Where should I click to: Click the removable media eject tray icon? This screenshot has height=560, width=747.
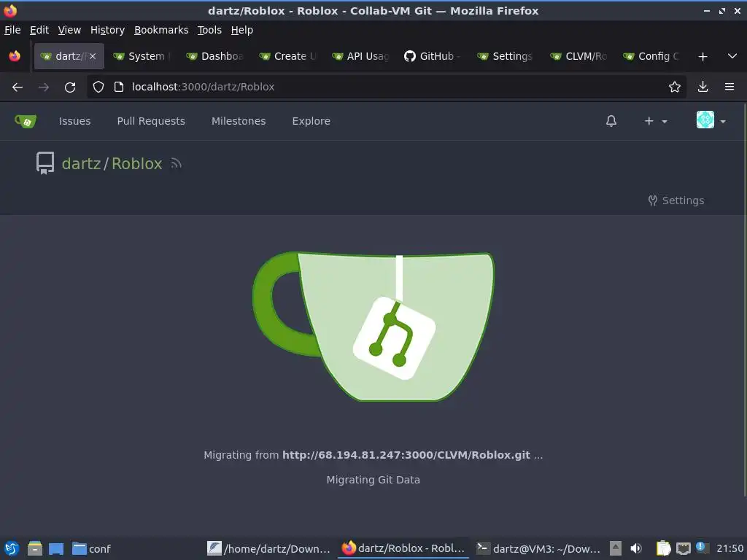coord(616,548)
